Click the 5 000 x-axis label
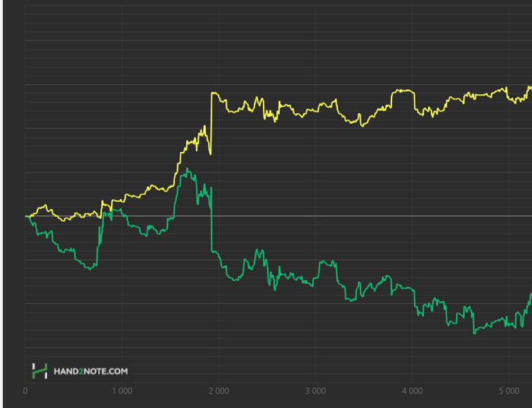532x408 pixels. pos(509,391)
